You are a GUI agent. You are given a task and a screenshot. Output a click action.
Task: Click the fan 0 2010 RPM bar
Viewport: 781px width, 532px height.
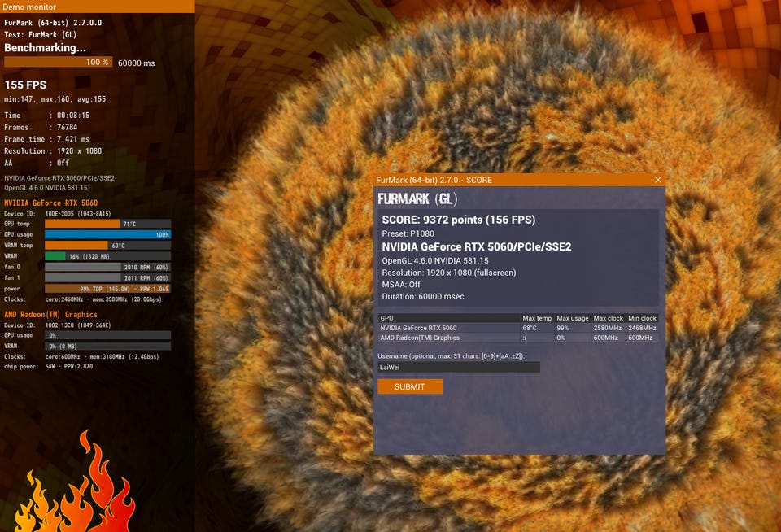[108, 267]
